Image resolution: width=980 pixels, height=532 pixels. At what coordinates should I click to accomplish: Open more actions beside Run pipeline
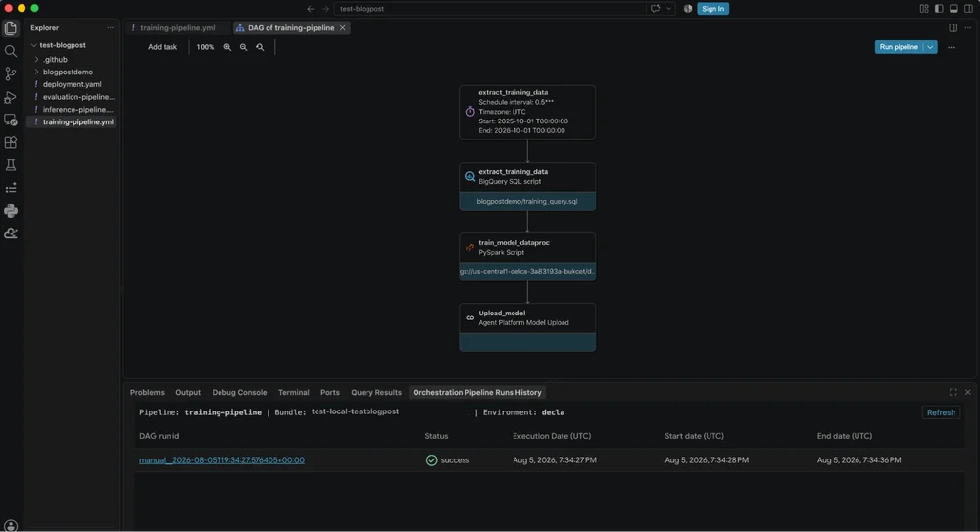click(x=951, y=47)
